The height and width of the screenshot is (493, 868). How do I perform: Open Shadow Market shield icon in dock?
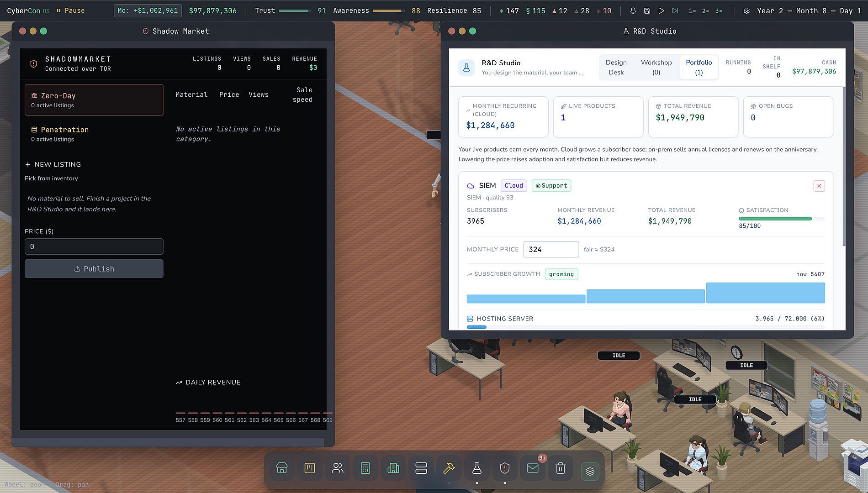tap(505, 468)
